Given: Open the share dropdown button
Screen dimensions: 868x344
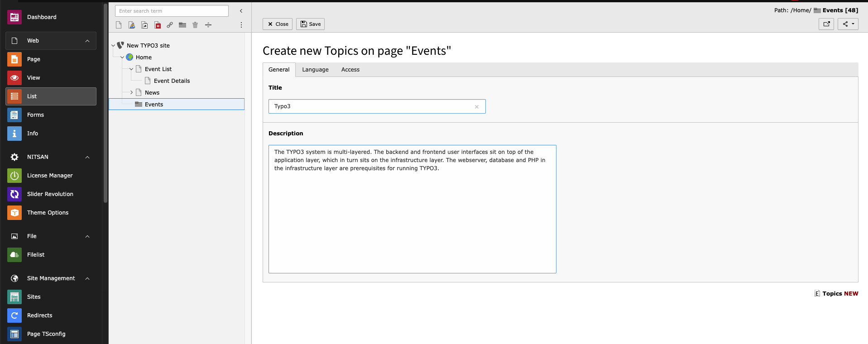Looking at the screenshot, I should point(848,24).
